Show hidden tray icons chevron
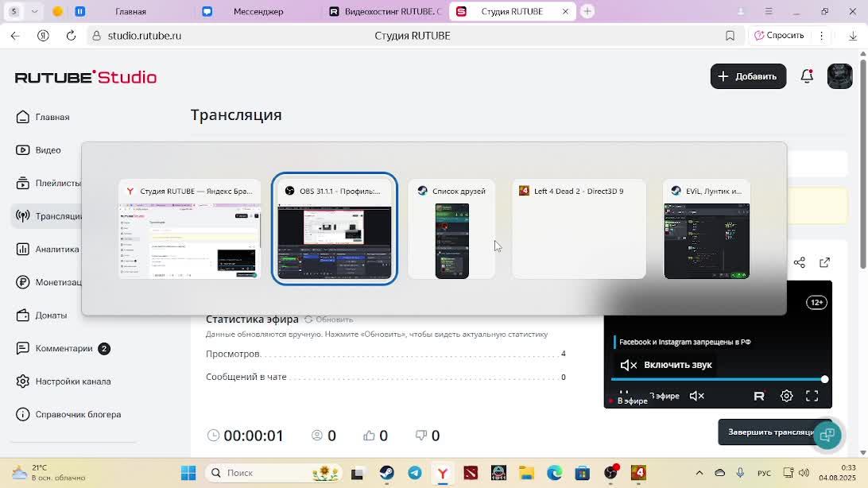The height and width of the screenshot is (488, 868). point(699,473)
